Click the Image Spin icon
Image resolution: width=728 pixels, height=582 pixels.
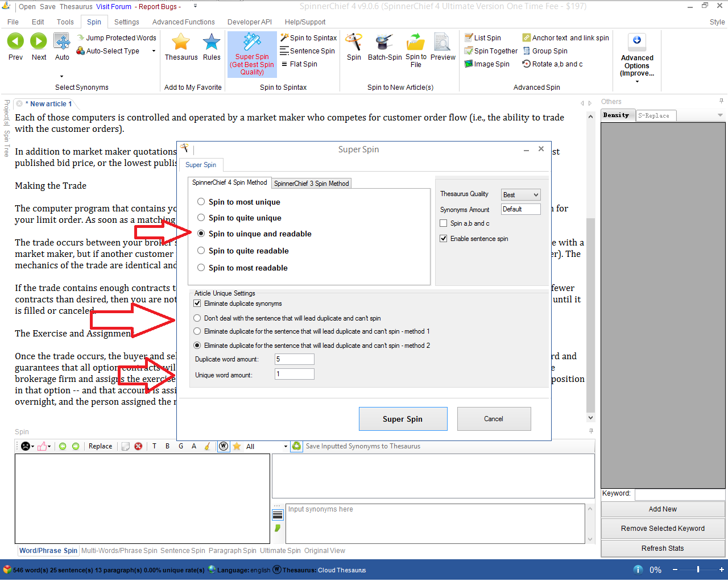[469, 64]
